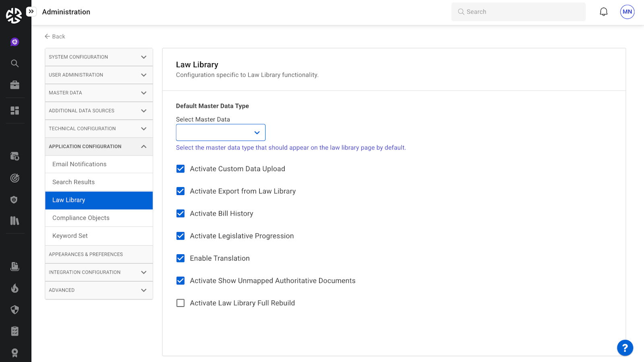Image resolution: width=644 pixels, height=362 pixels.
Task: Expand the Master Data section
Action: click(x=99, y=93)
